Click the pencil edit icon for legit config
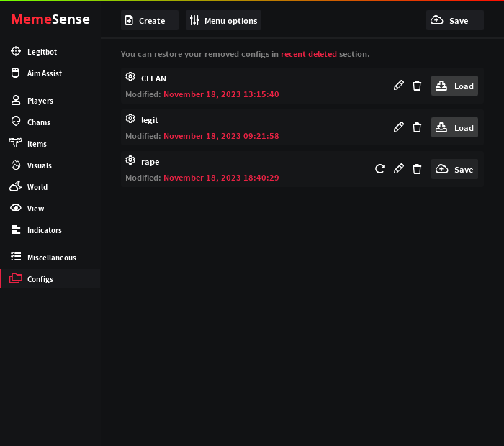The image size is (504, 446). click(x=399, y=127)
